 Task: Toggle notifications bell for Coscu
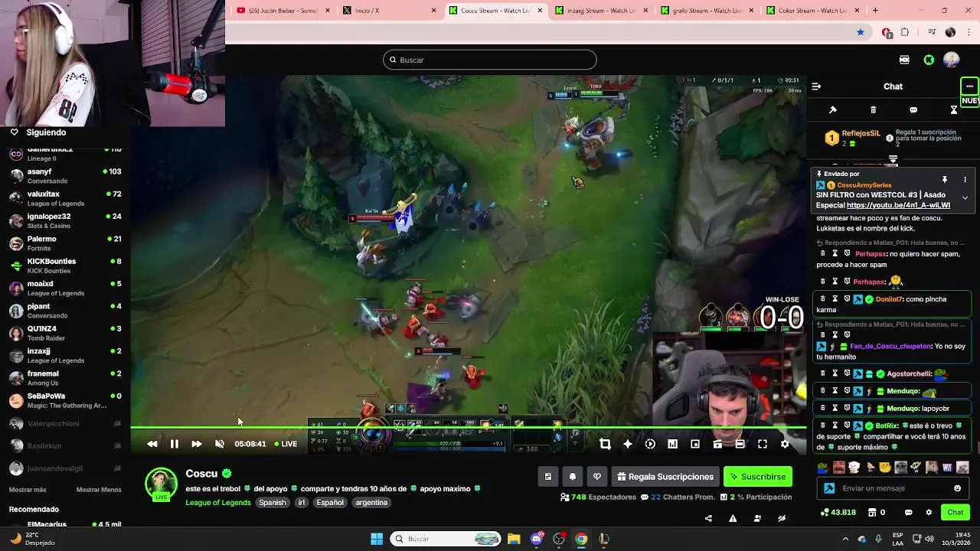coord(573,477)
